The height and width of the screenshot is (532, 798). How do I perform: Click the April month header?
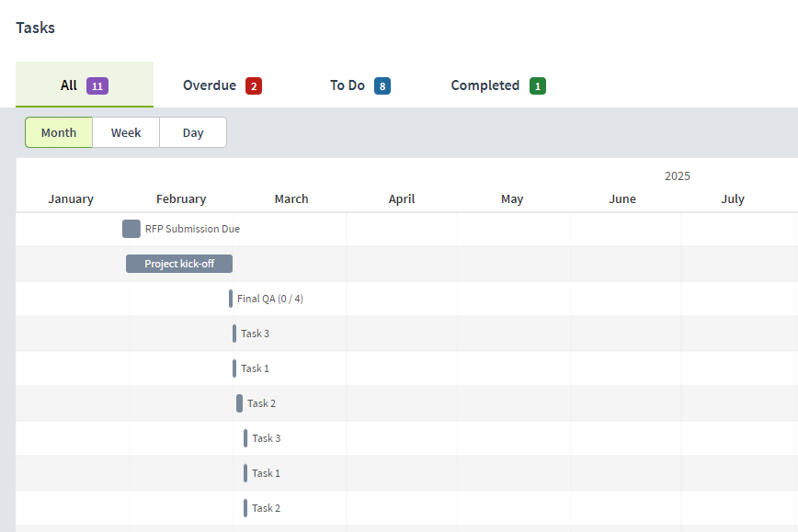[x=402, y=198]
